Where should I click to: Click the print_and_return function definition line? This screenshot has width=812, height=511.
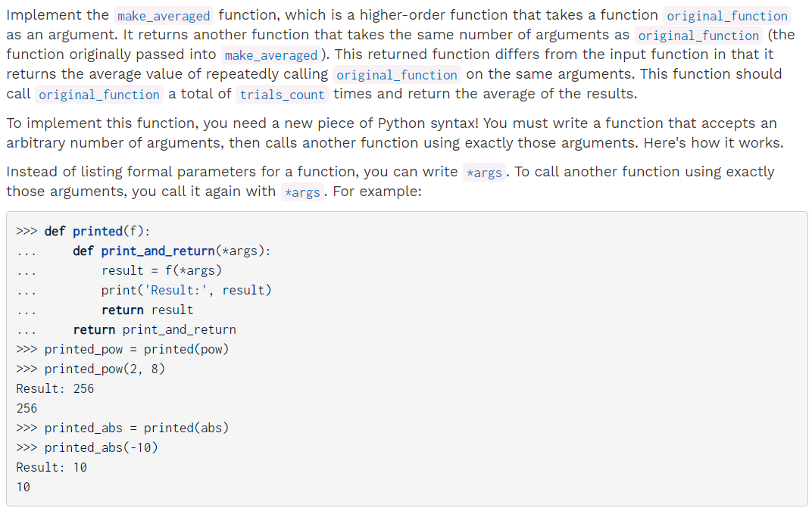tap(172, 251)
